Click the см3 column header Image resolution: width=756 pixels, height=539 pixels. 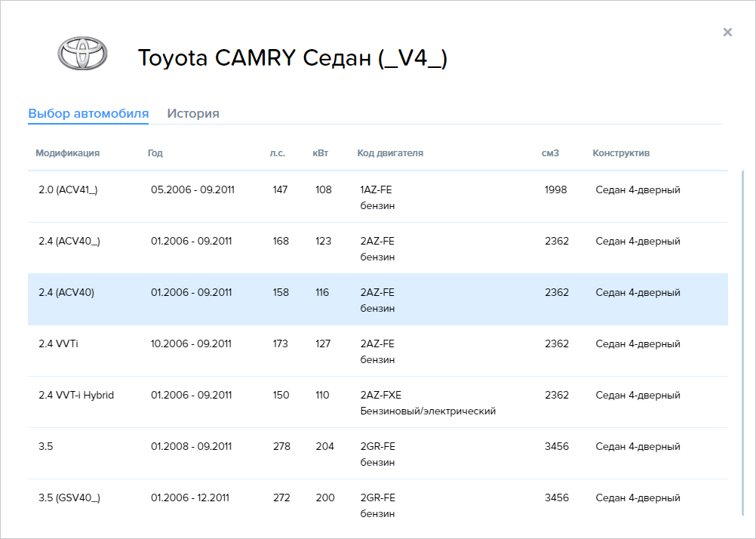[550, 153]
